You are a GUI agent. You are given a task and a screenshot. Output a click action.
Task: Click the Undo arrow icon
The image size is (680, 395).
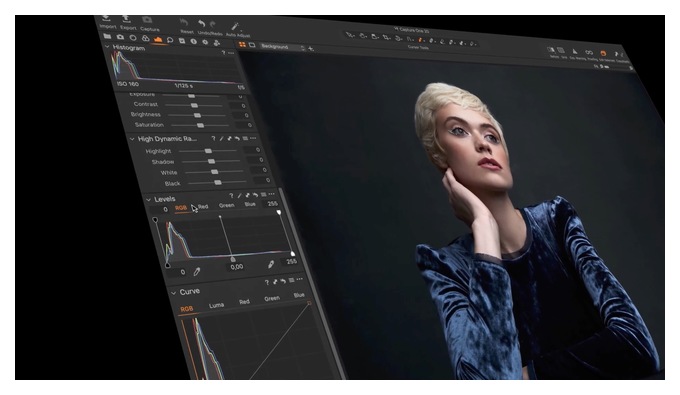[x=202, y=23]
